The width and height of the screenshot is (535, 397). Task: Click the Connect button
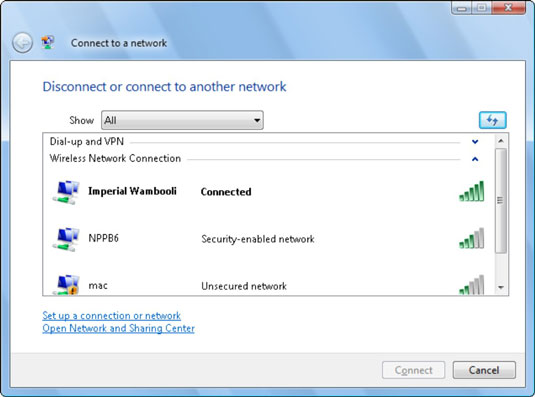pyautogui.click(x=414, y=370)
